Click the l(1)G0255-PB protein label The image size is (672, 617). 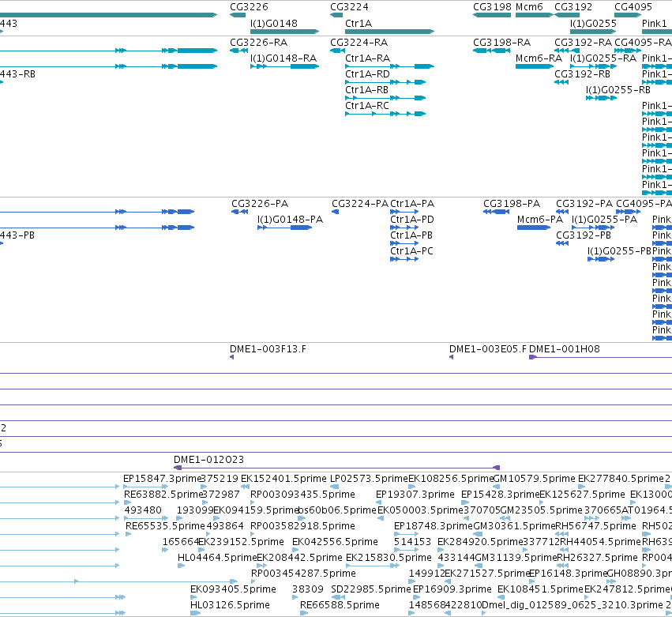pyautogui.click(x=619, y=251)
